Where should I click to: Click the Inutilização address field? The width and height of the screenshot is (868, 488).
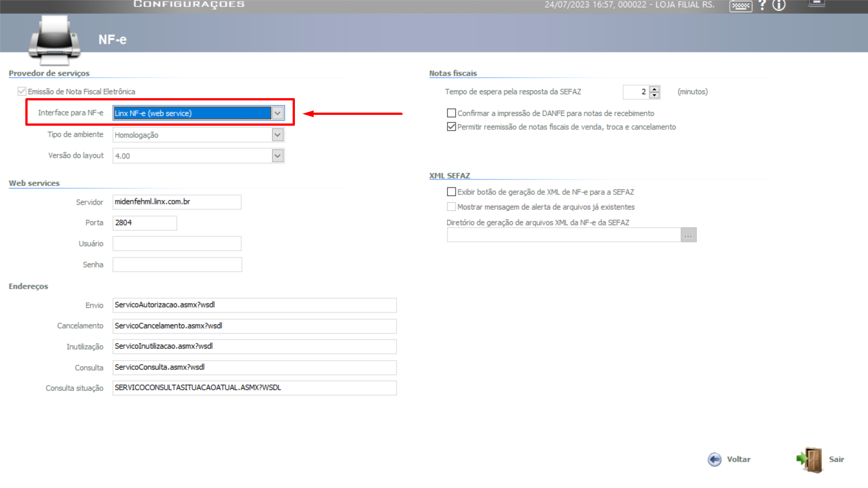click(x=255, y=346)
